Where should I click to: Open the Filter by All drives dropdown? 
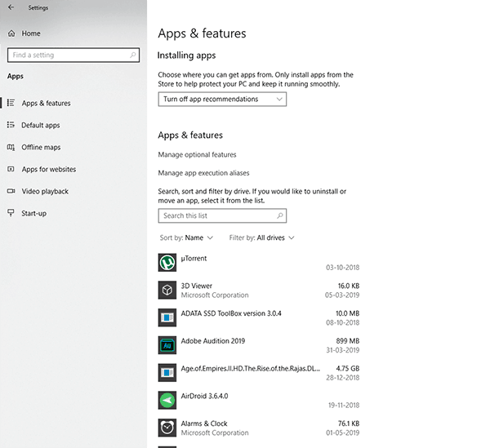tap(261, 237)
